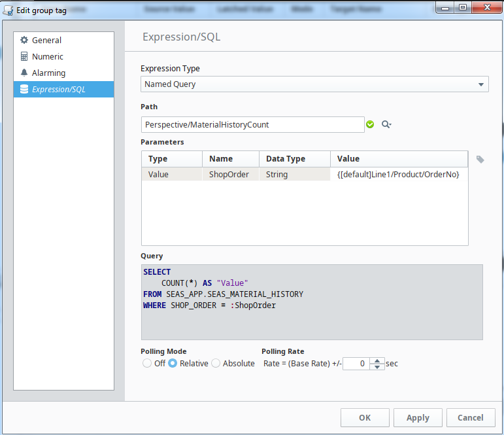Set Polling Mode to Relative
The width and height of the screenshot is (504, 435).
pyautogui.click(x=173, y=363)
